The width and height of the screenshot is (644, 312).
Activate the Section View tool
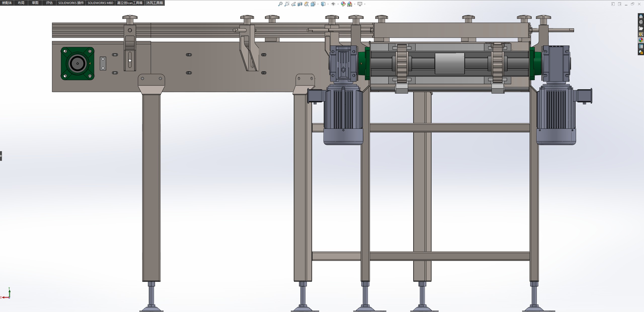coord(300,4)
